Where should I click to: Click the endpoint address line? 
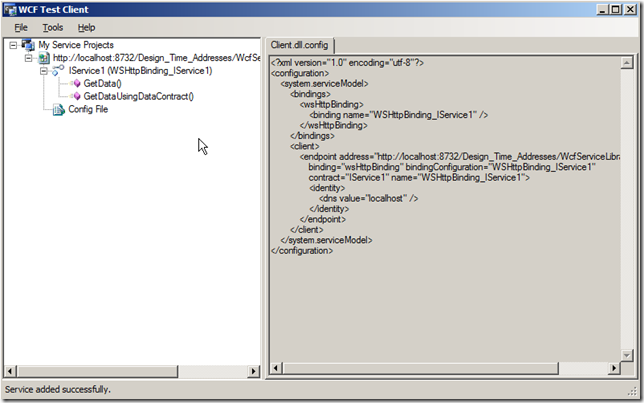pos(460,157)
